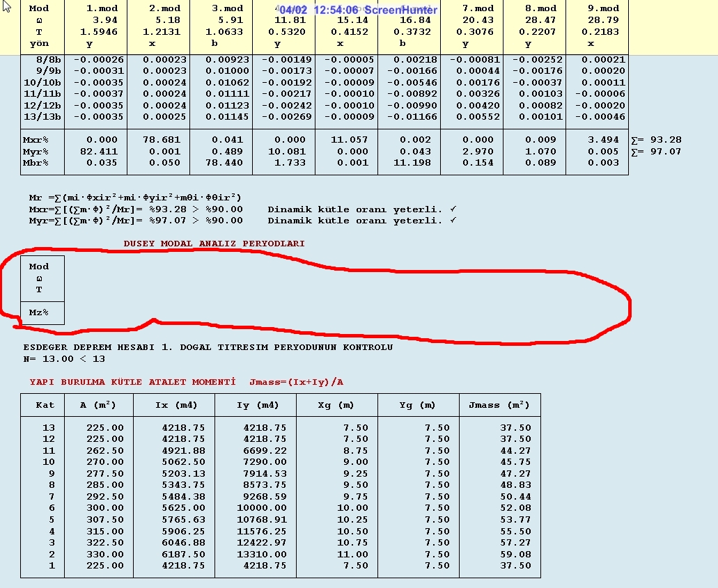The height and width of the screenshot is (588, 718).
Task: Click the "Mz%" cell in the empty table
Action: click(39, 312)
